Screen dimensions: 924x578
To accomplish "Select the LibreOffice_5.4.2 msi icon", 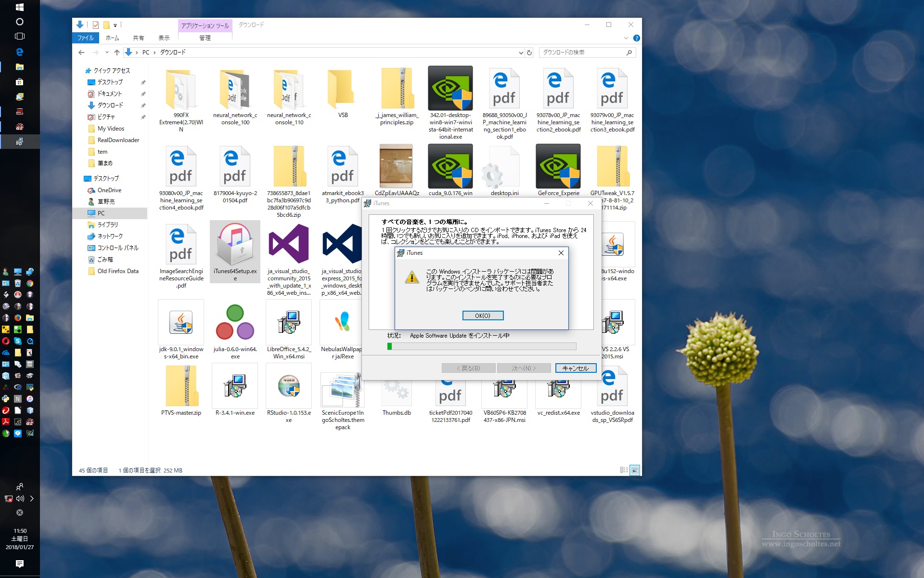I will (289, 322).
